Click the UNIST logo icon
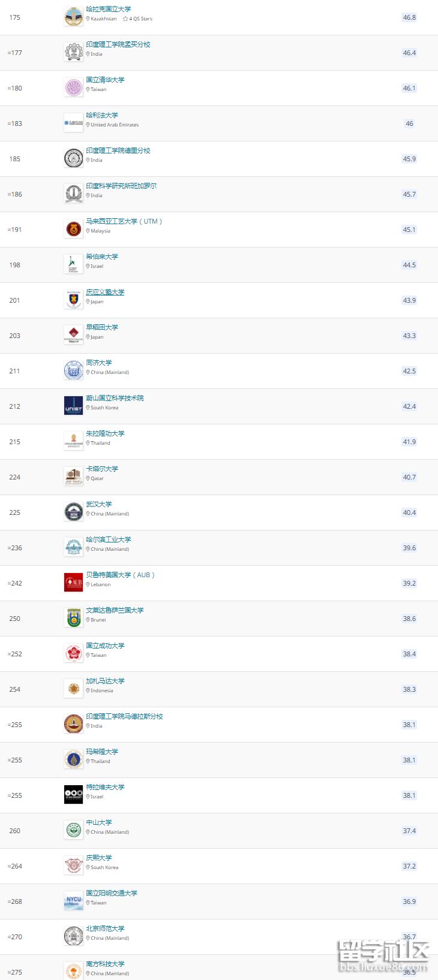Viewport: 438px width, 980px height. pyautogui.click(x=73, y=406)
